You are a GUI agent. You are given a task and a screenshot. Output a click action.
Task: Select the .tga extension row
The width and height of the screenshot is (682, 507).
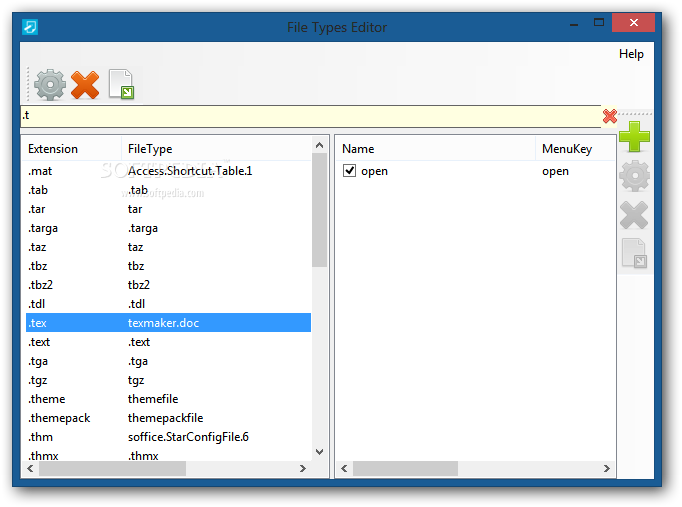pos(168,361)
